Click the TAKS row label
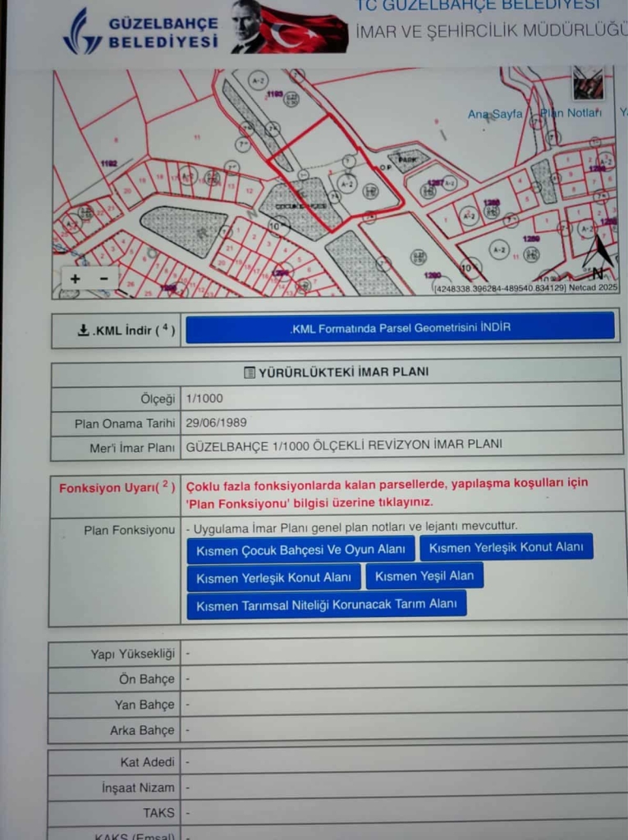This screenshot has width=628, height=840. coord(158,813)
